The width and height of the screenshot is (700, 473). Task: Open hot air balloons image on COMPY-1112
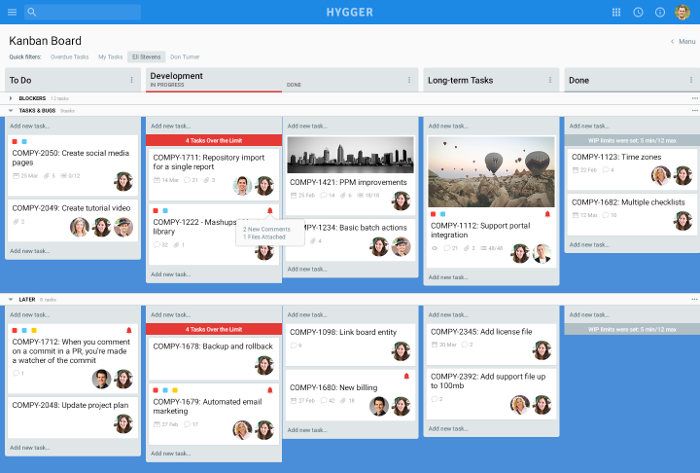pyautogui.click(x=491, y=172)
